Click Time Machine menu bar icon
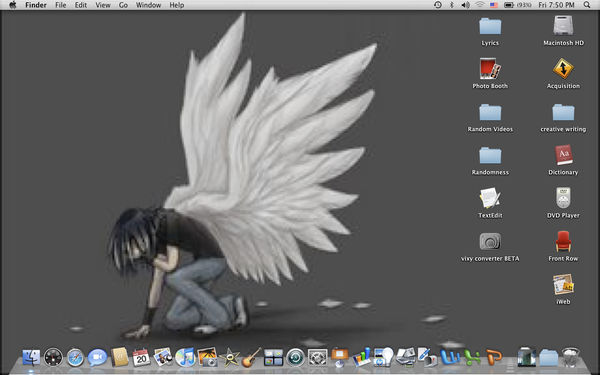Screen dimensions: 600x375 (x=438, y=5)
